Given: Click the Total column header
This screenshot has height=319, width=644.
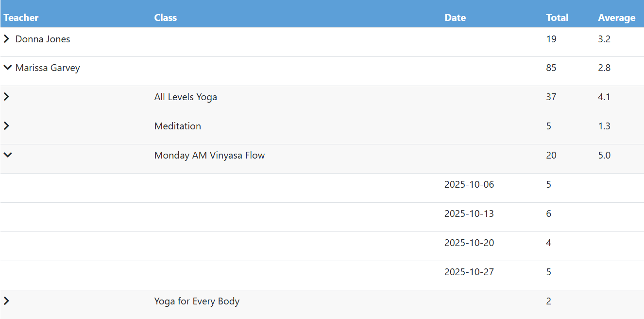Looking at the screenshot, I should tap(557, 18).
